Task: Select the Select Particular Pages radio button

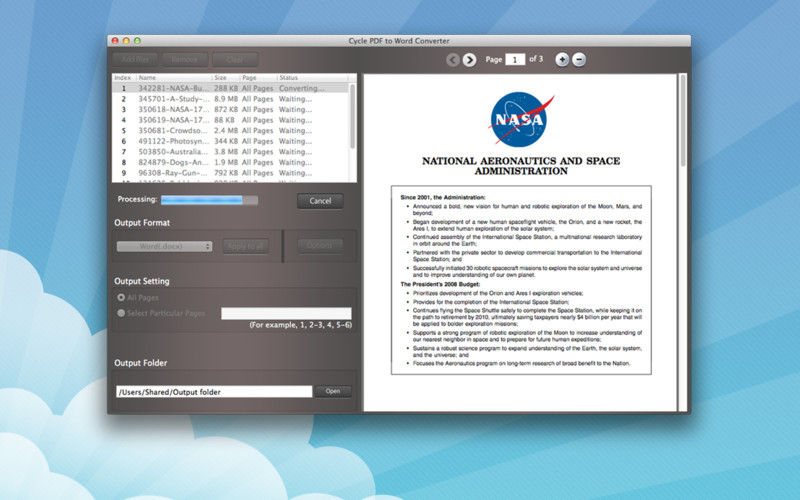Action: tap(121, 313)
